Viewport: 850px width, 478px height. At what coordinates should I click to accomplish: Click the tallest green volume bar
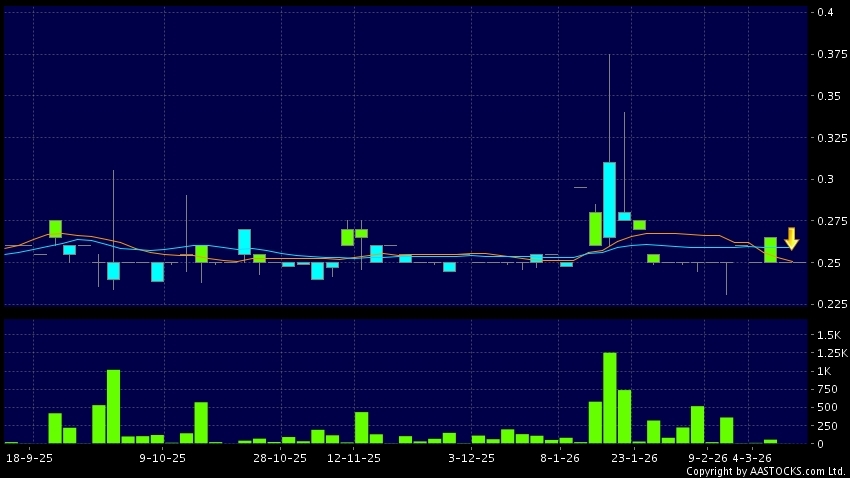click(x=609, y=397)
